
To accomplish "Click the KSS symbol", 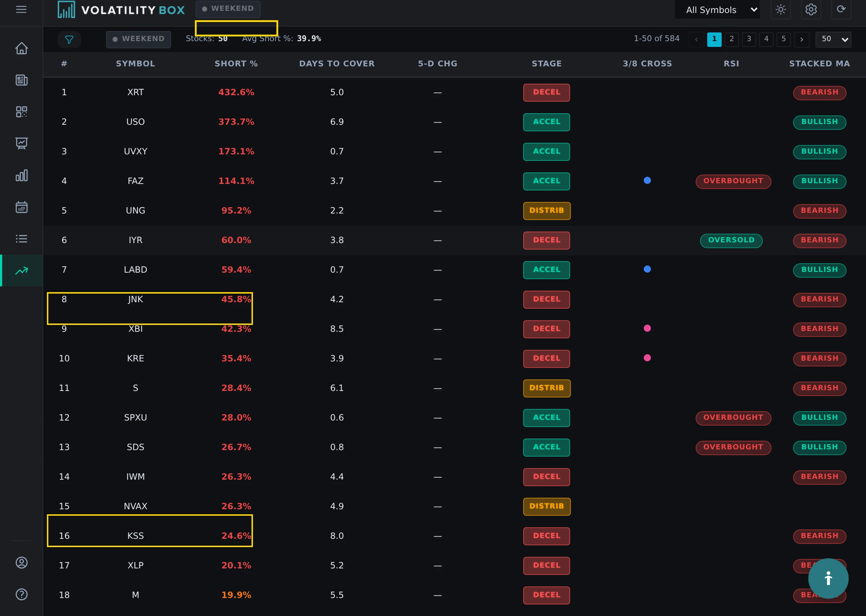I will 135,536.
